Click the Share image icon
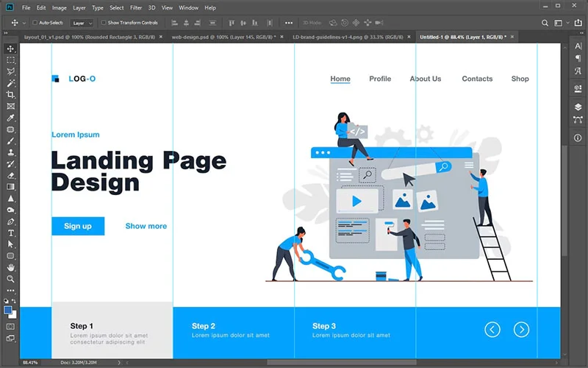588x368 pixels. [x=578, y=23]
